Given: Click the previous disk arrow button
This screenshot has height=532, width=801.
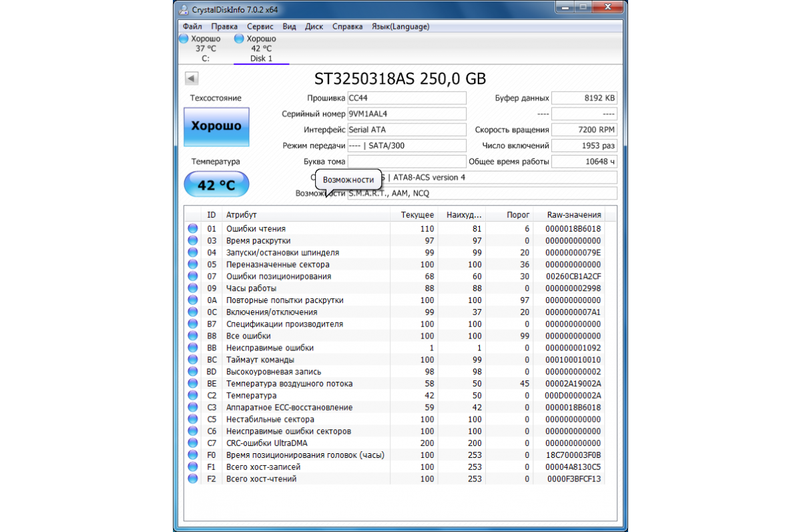Looking at the screenshot, I should pyautogui.click(x=191, y=79).
